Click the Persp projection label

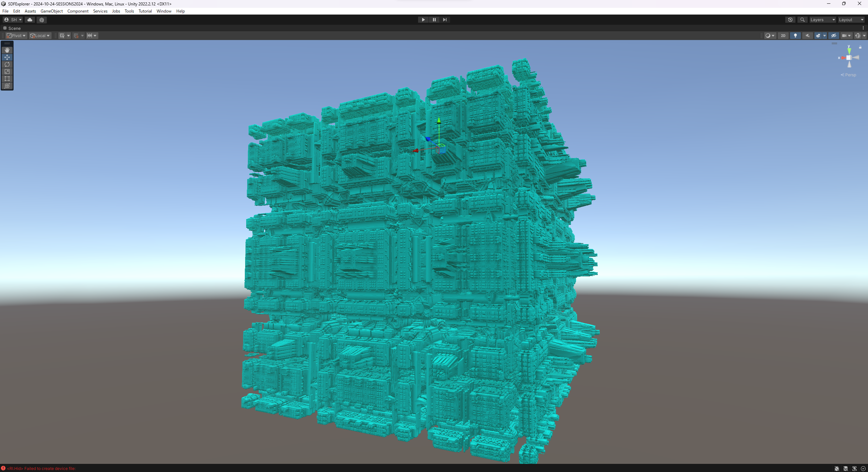pos(850,75)
